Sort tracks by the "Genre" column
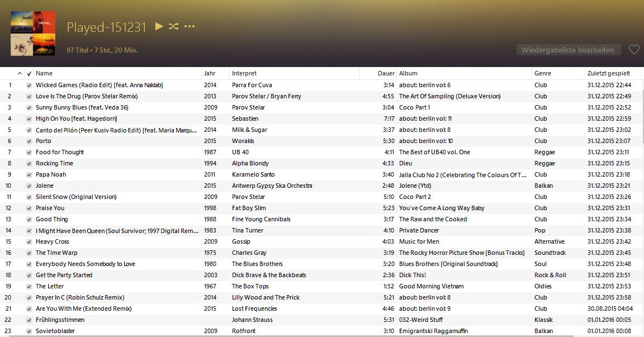Viewport: 644px width, 337px height. 542,73
